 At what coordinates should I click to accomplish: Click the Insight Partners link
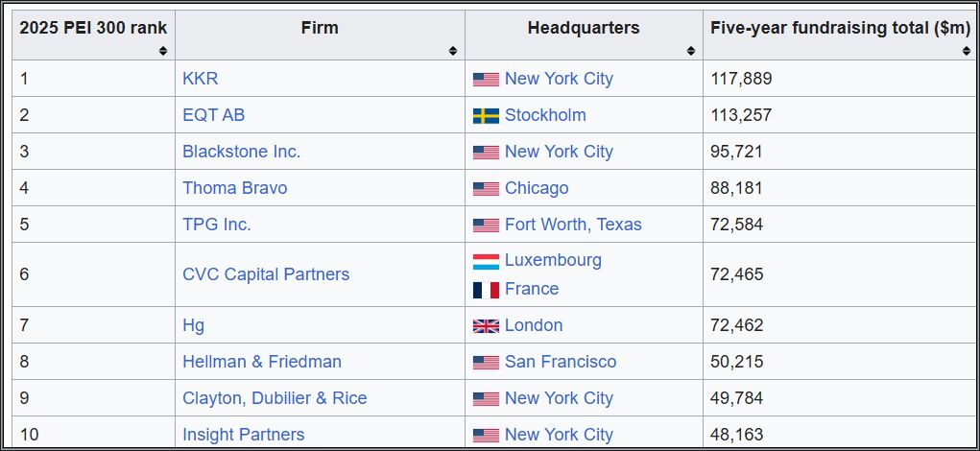click(x=244, y=435)
